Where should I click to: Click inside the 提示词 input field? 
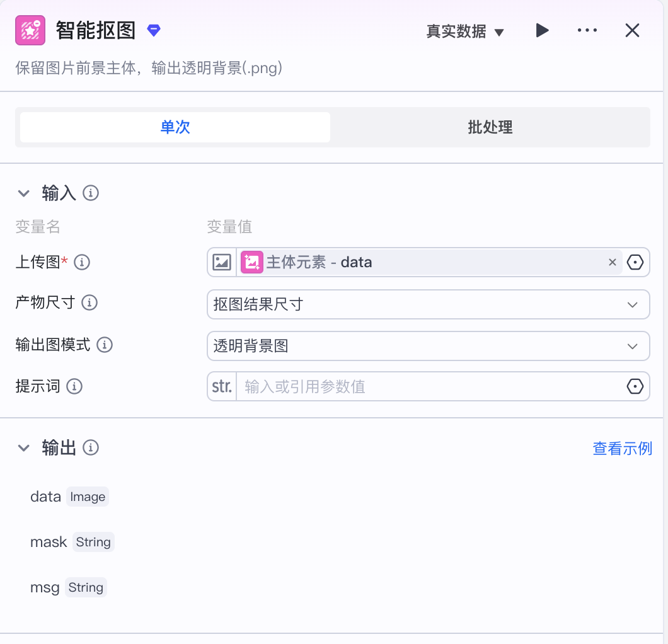(x=378, y=386)
